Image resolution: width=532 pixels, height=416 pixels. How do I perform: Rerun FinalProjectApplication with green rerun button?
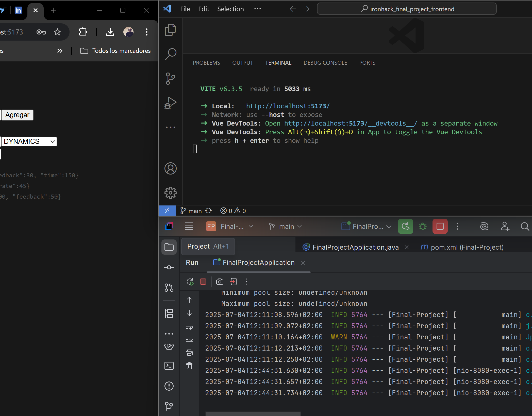click(405, 226)
